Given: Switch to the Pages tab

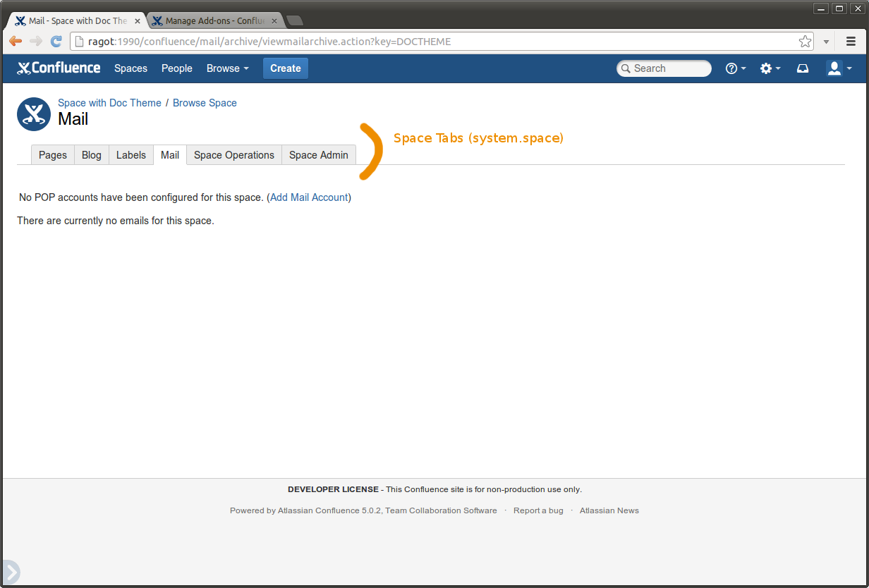Looking at the screenshot, I should point(53,155).
